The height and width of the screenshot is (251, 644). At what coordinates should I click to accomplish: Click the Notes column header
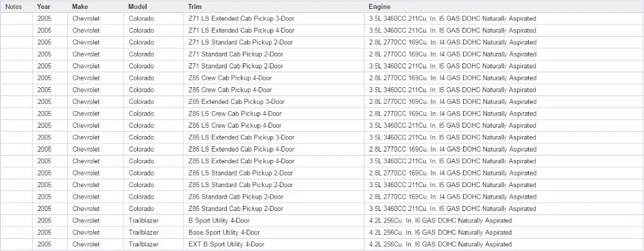[14, 6]
